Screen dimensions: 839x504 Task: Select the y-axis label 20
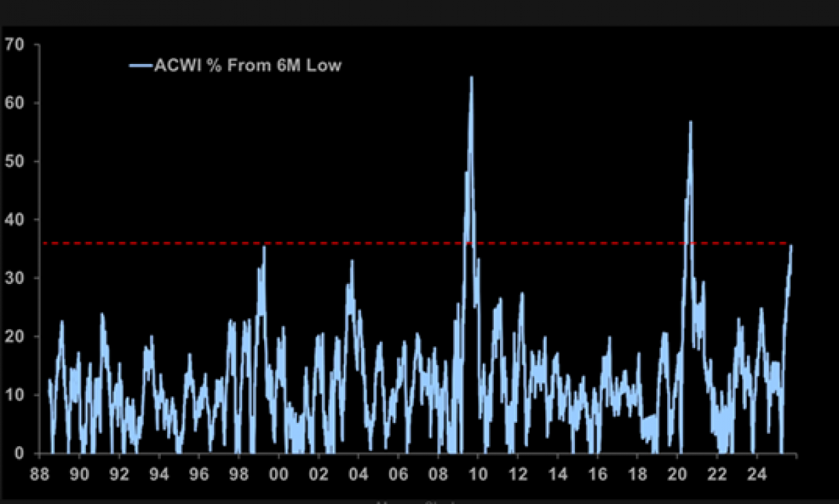click(x=14, y=337)
